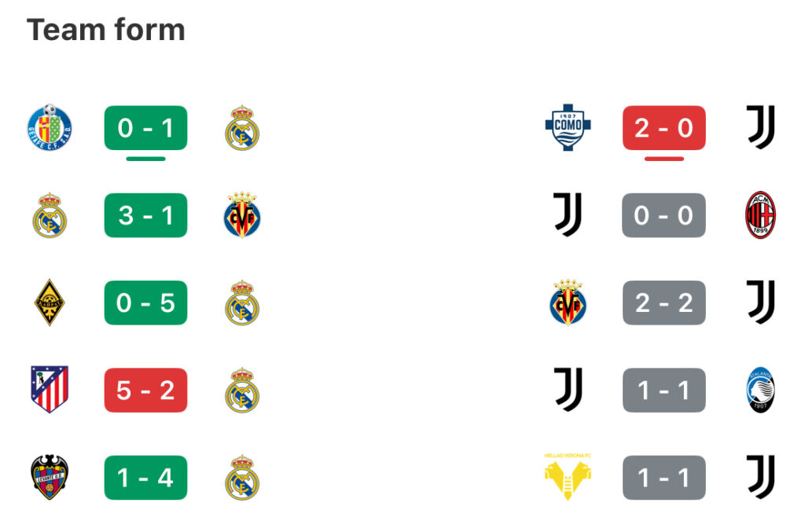
Task: Tap the red 2 - 0 score badge
Action: (x=663, y=127)
